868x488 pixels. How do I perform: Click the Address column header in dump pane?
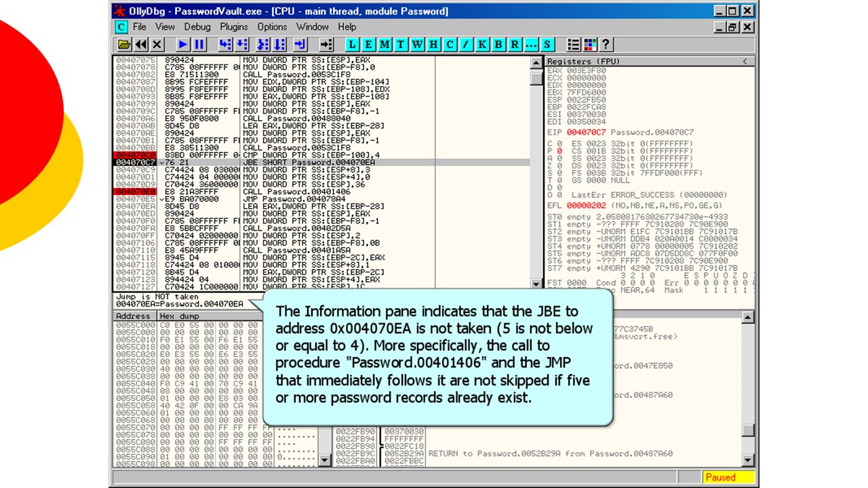click(x=134, y=317)
